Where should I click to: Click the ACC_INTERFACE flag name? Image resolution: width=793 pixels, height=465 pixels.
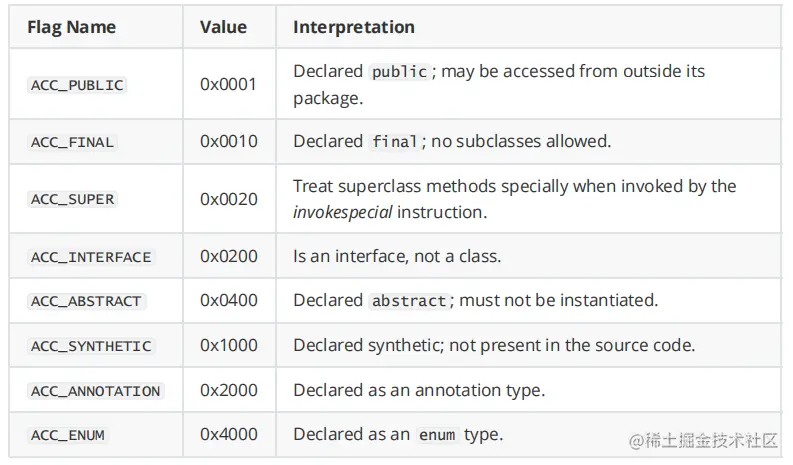[x=91, y=257]
